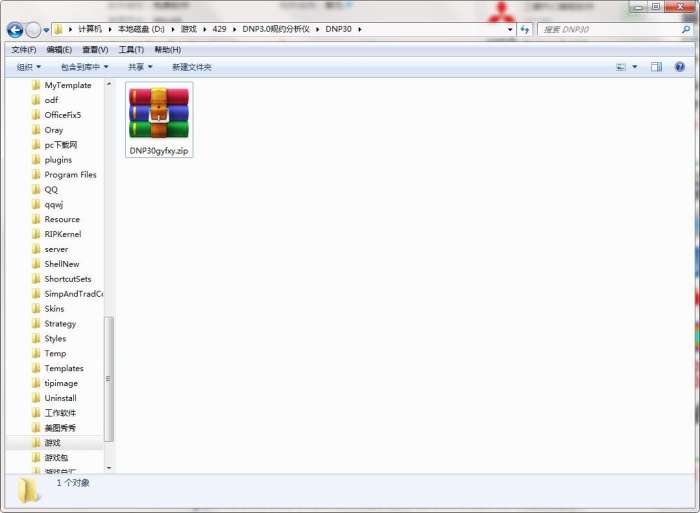Screen dimensions: 700x513
Task: Open the 工具(T) menu
Action: point(131,50)
